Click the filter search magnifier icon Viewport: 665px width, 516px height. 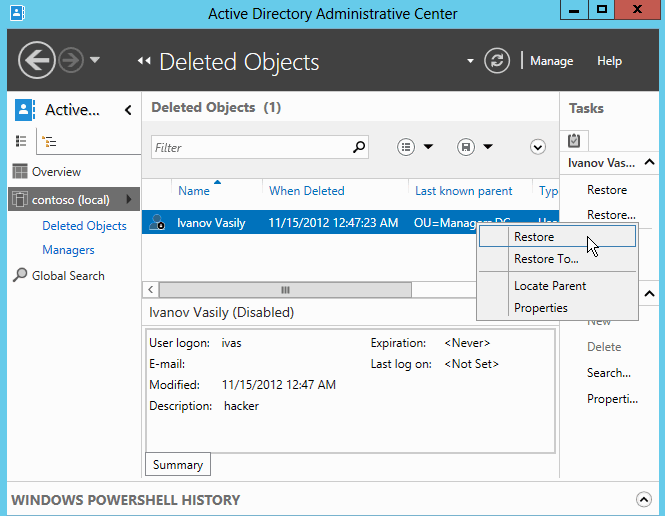(x=359, y=147)
